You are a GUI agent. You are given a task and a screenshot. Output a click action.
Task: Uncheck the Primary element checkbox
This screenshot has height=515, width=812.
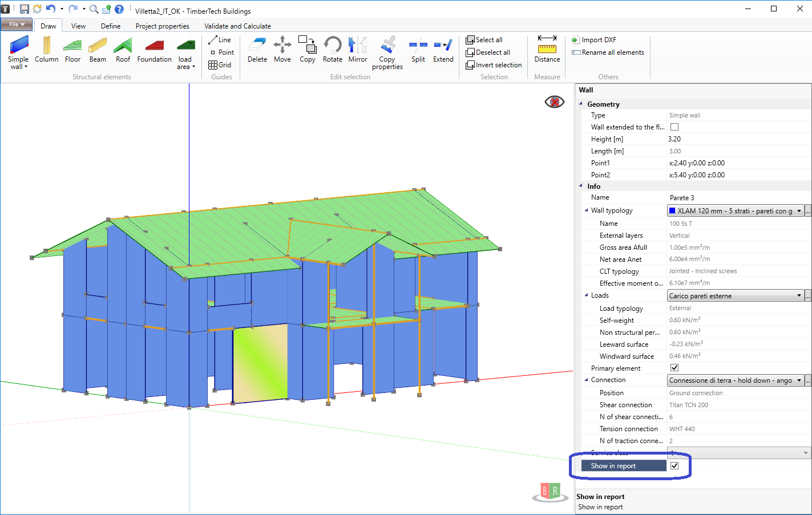674,368
